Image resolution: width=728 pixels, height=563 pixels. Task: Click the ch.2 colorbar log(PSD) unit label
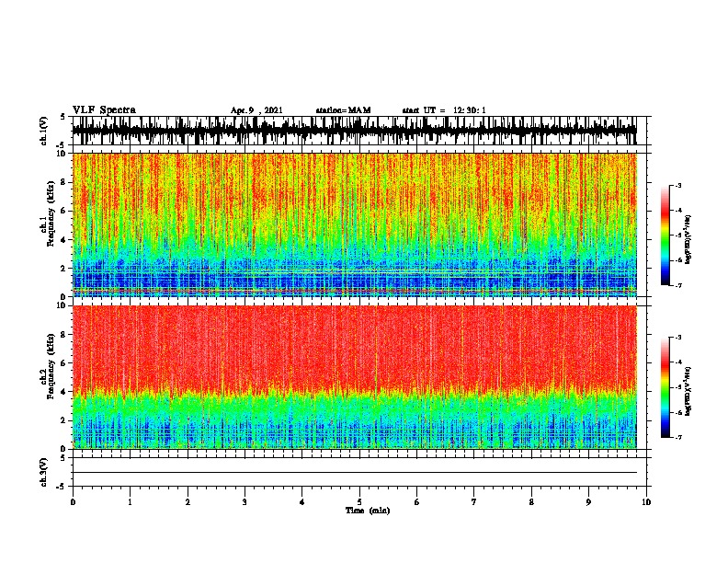tap(688, 391)
